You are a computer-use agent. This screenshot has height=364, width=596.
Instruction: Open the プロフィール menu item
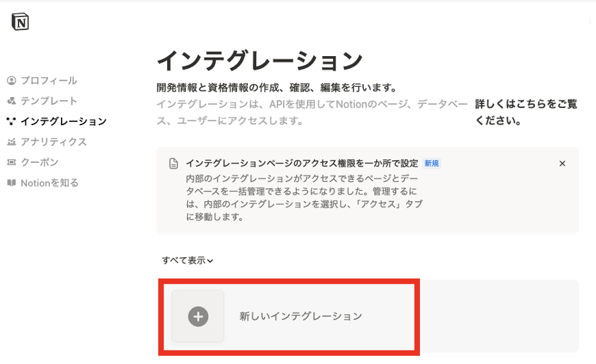click(x=49, y=81)
